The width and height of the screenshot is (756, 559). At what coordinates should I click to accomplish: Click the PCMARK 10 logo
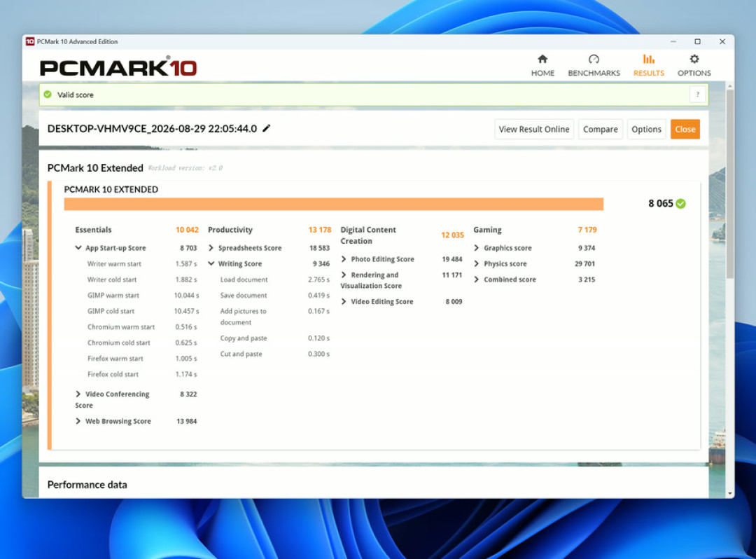pos(118,67)
